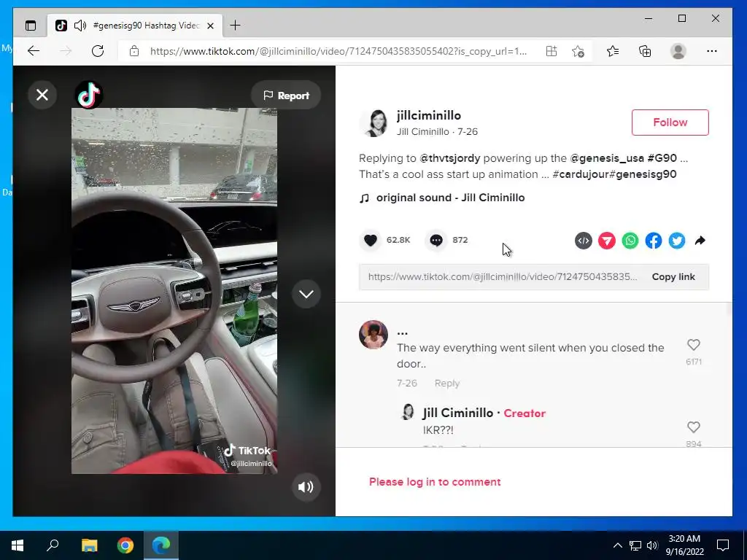Open the #genesisg90 hashtag

click(643, 174)
